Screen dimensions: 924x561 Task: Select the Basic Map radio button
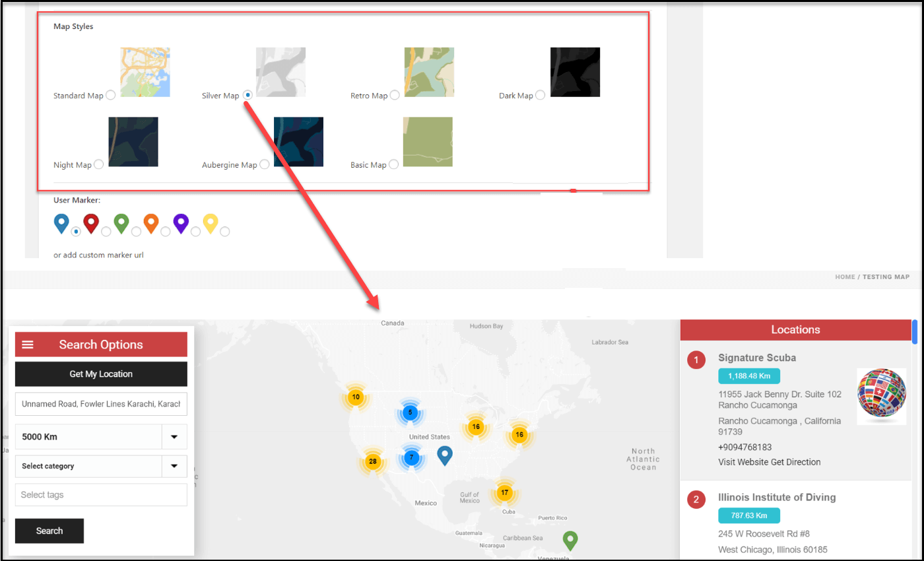coord(393,164)
